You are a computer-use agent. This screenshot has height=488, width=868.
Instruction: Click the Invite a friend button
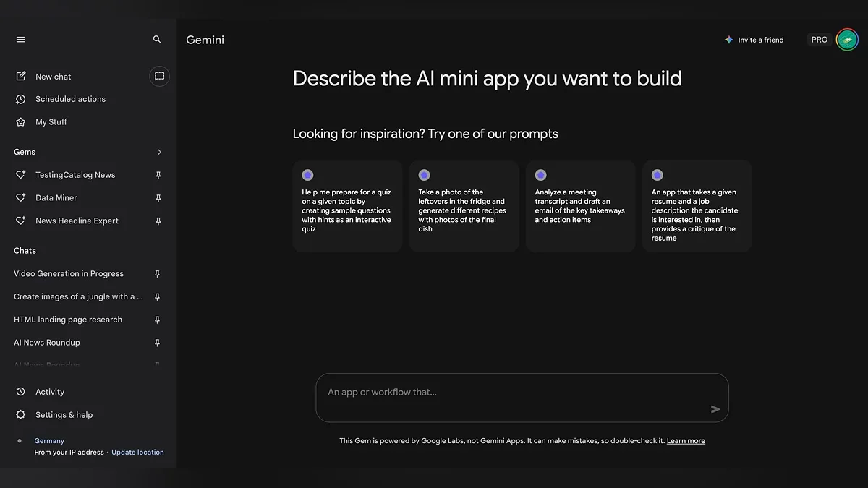coord(754,40)
